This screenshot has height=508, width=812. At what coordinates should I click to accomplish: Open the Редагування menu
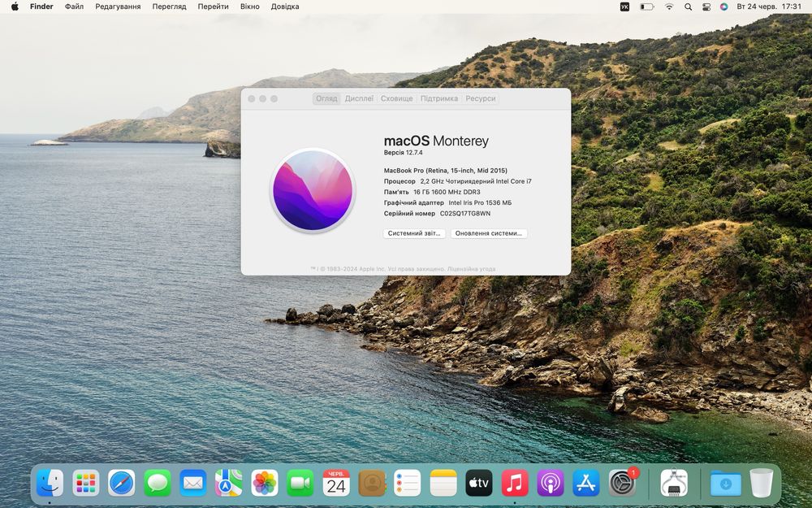(x=118, y=7)
